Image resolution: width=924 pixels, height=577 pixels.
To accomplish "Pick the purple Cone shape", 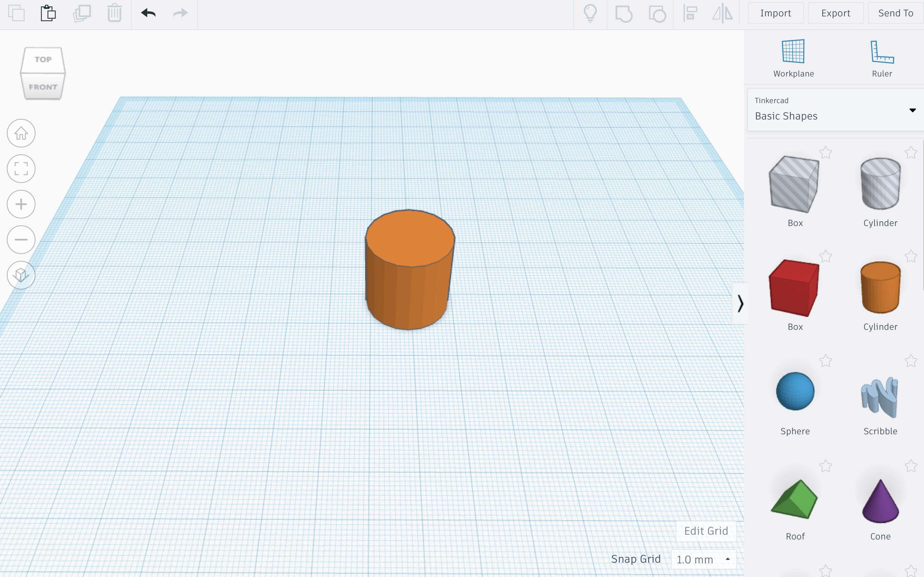I will (x=881, y=501).
